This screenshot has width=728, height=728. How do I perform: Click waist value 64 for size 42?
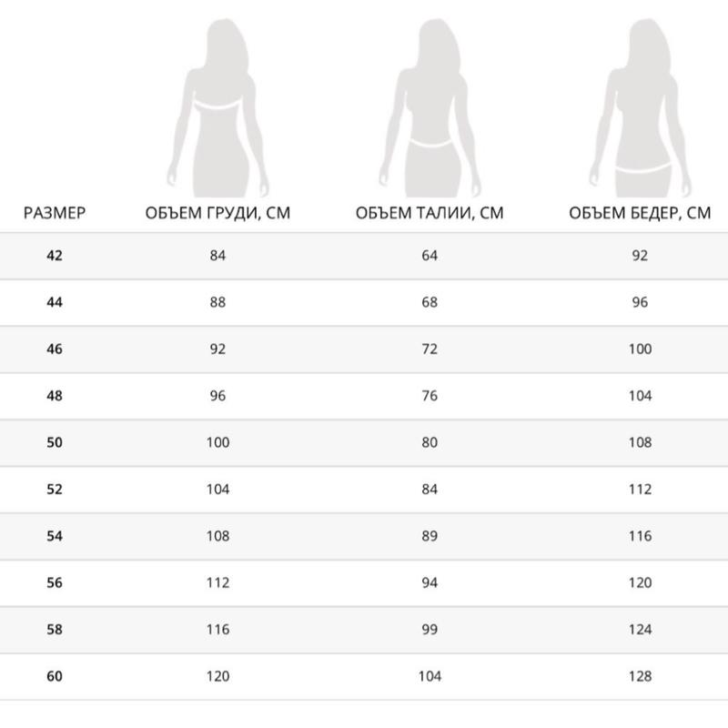pyautogui.click(x=430, y=256)
